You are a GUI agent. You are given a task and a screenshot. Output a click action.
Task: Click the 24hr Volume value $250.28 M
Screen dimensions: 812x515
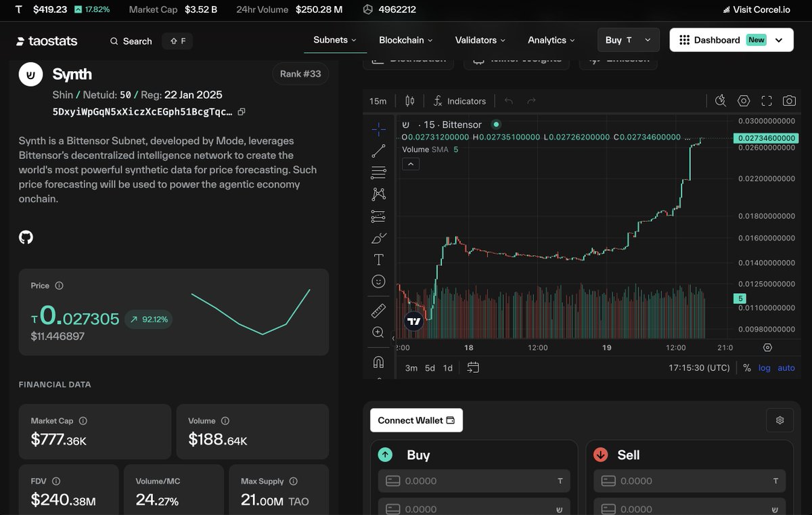click(x=319, y=9)
